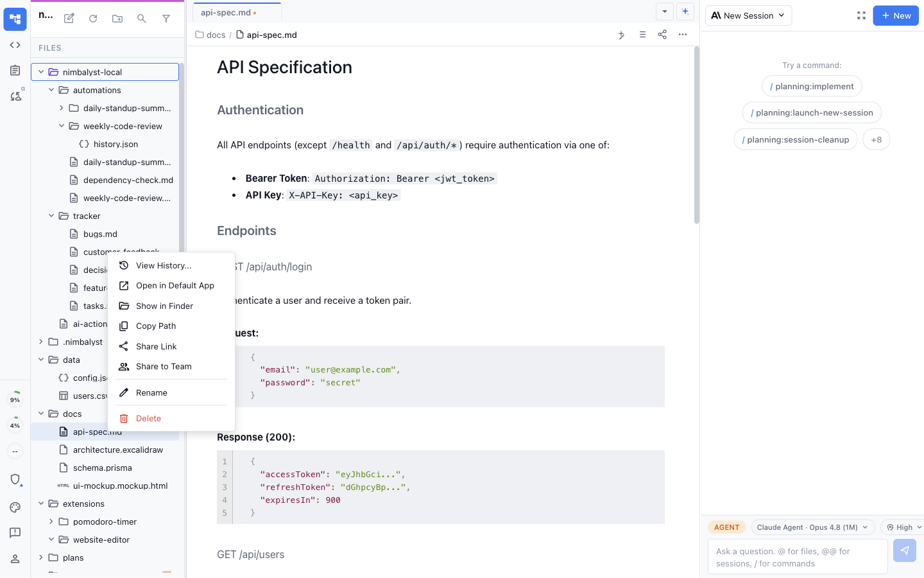This screenshot has height=578, width=924.
Task: Expand the session panel to full screen
Action: 861,15
